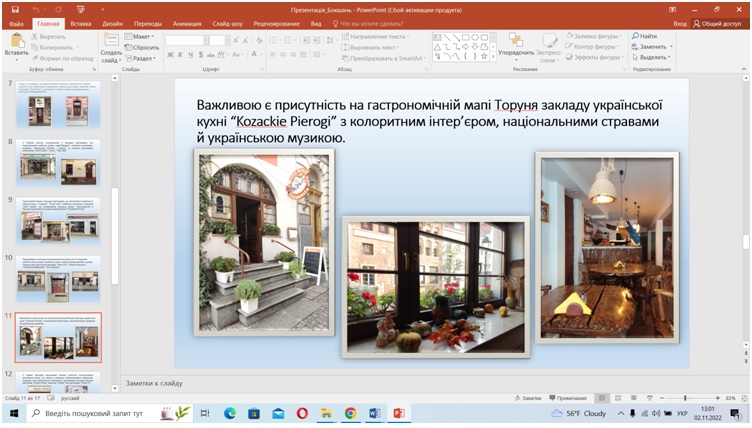Open the Упорядочить arrange menu
Screen dimensions: 752x428
516,47
